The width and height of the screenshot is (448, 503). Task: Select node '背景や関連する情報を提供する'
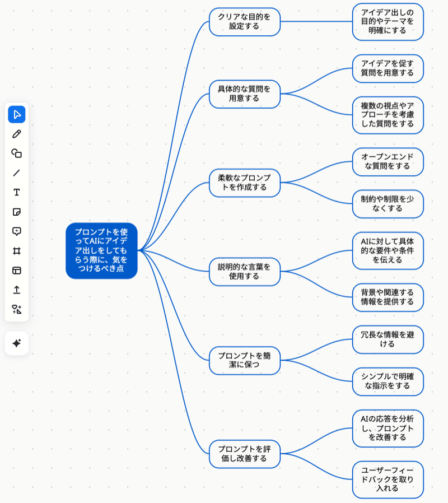pyautogui.click(x=388, y=297)
